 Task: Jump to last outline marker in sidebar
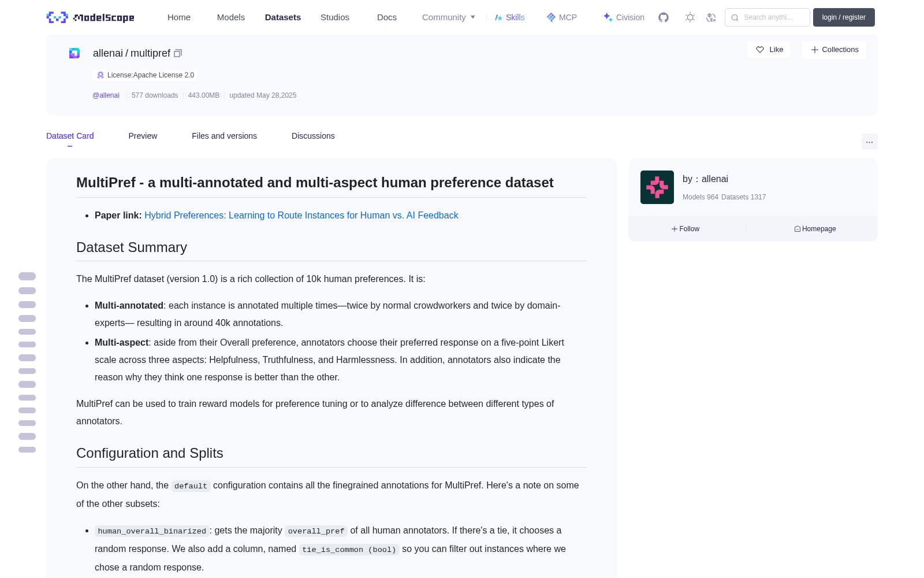27,450
